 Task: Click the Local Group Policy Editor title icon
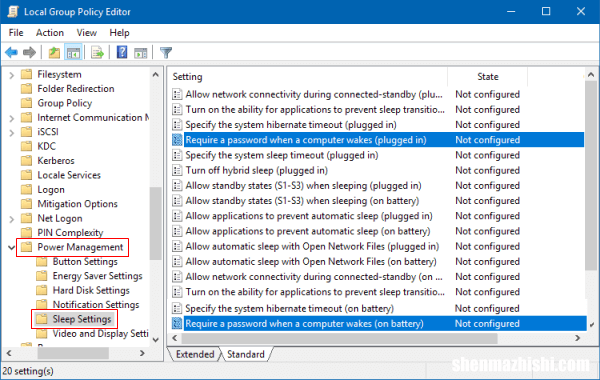pos(13,11)
